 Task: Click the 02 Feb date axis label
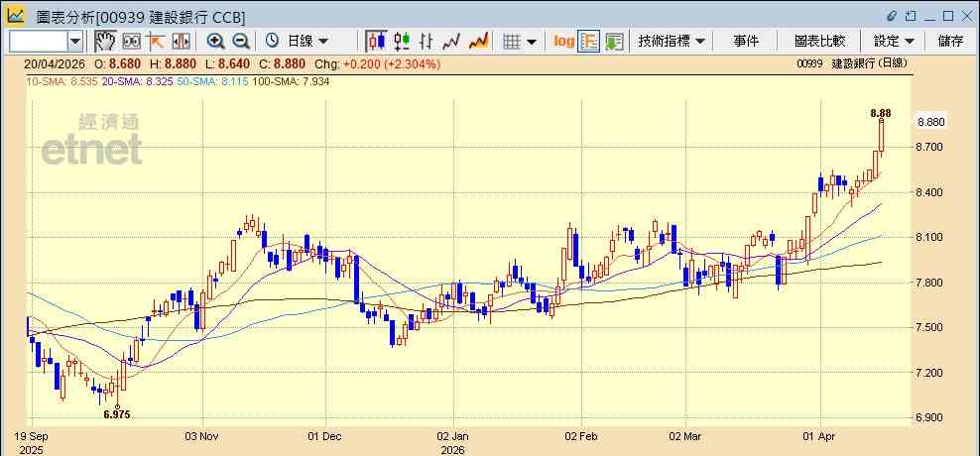(582, 436)
